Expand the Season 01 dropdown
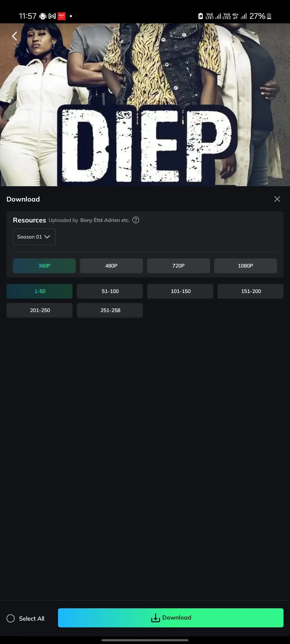Image resolution: width=290 pixels, height=644 pixels. point(34,237)
